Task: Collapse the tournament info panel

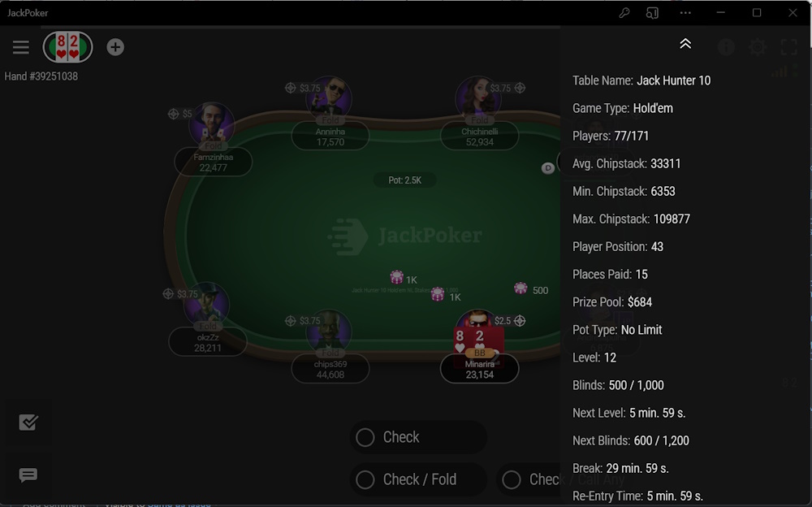Action: coord(685,44)
